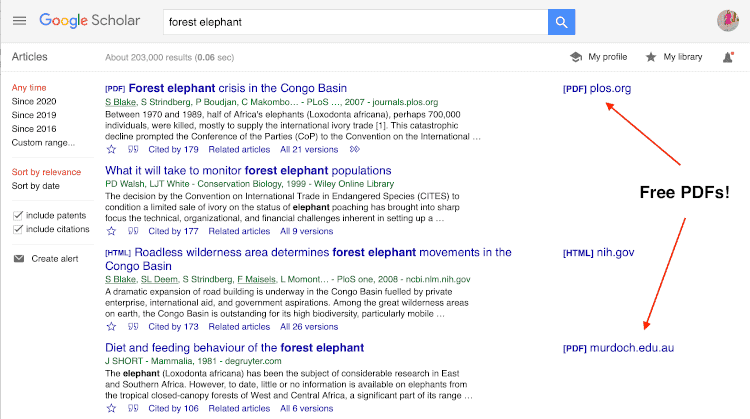The image size is (750, 419).
Task: Open the [PDF] murdoch.edu.au link
Action: click(x=618, y=348)
